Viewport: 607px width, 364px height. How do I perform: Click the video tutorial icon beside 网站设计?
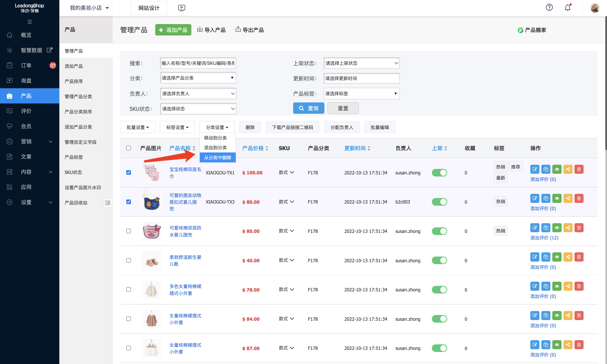182,8
